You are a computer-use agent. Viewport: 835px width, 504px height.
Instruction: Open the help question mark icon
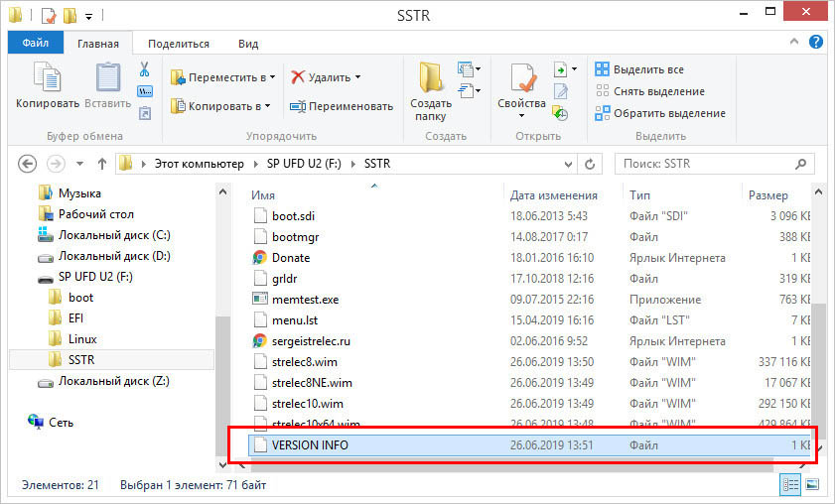pyautogui.click(x=816, y=42)
